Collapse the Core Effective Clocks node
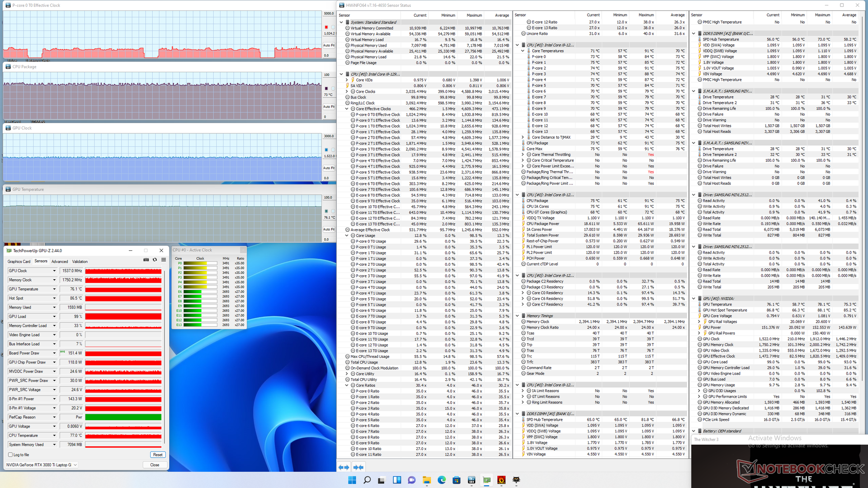 coord(347,109)
